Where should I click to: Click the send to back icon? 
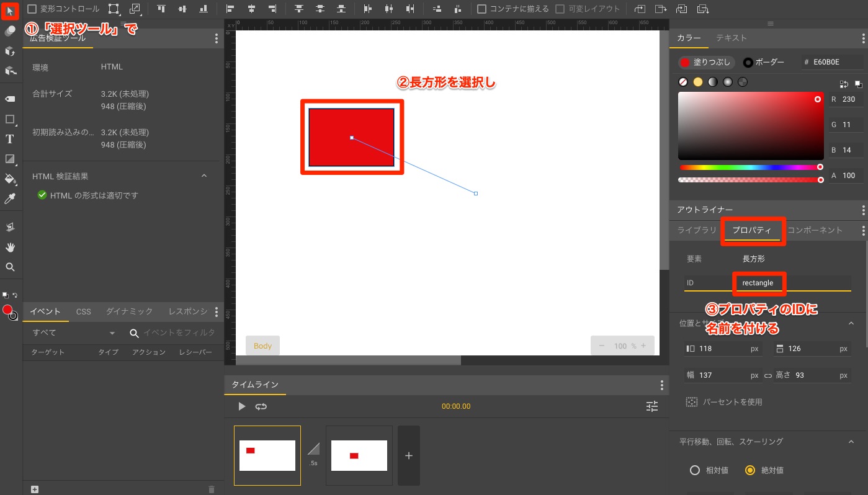tap(703, 9)
